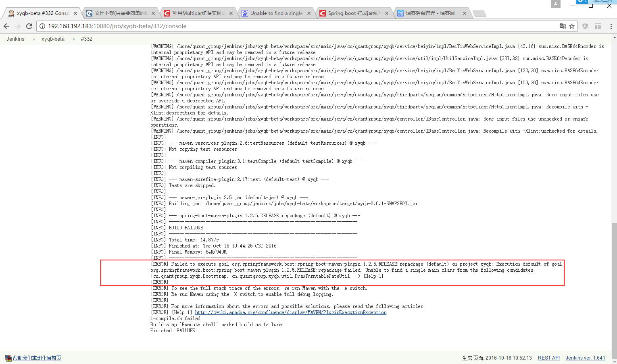617x364 pixels.
Task: Open the xyqb-beta breadcrumb link
Action: point(53,39)
